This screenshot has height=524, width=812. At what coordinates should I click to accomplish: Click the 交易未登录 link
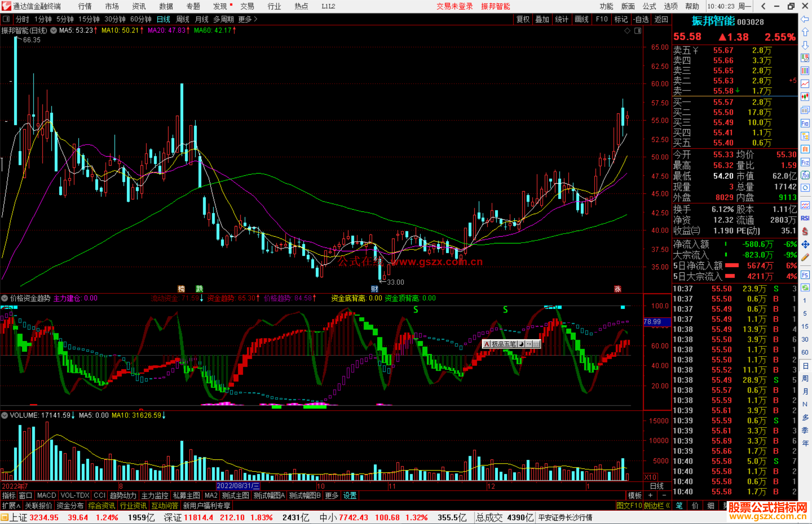tap(454, 6)
